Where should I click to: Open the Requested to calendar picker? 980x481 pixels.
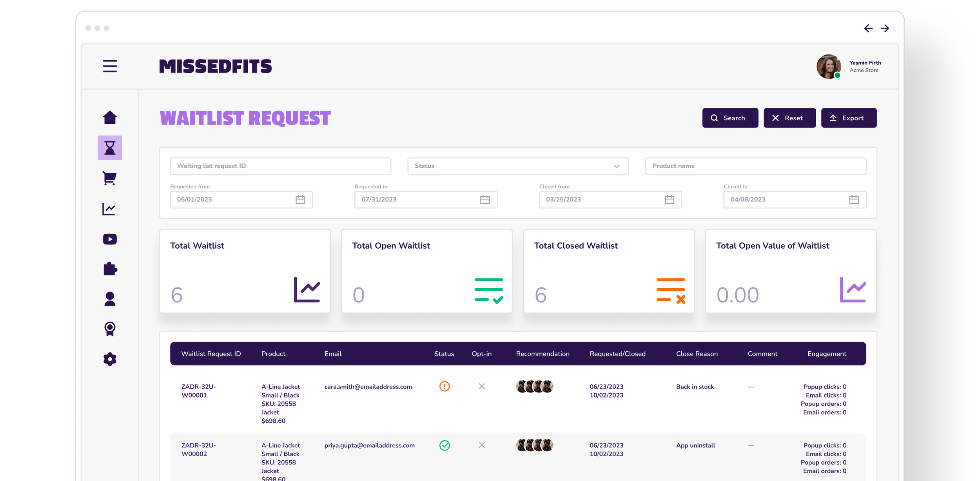(485, 200)
